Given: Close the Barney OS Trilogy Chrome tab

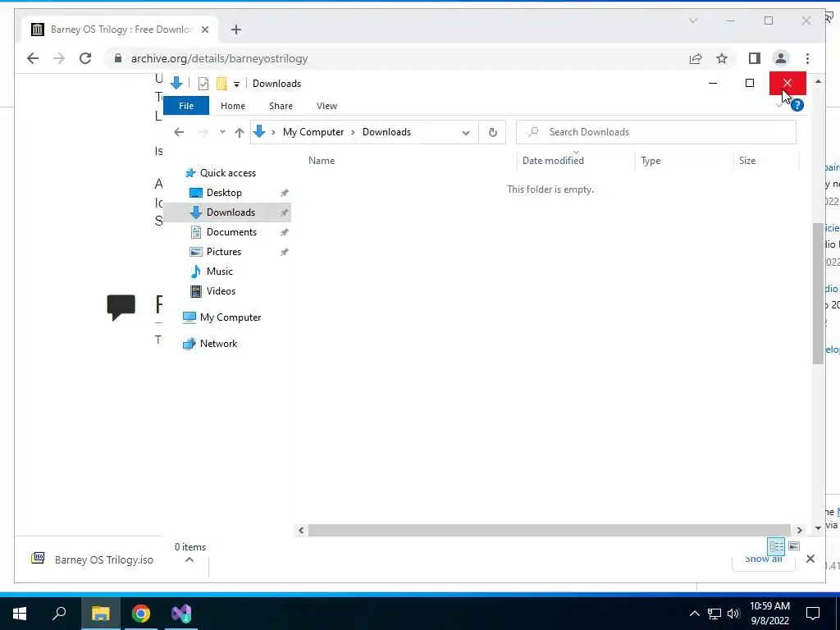Looking at the screenshot, I should coord(204,30).
